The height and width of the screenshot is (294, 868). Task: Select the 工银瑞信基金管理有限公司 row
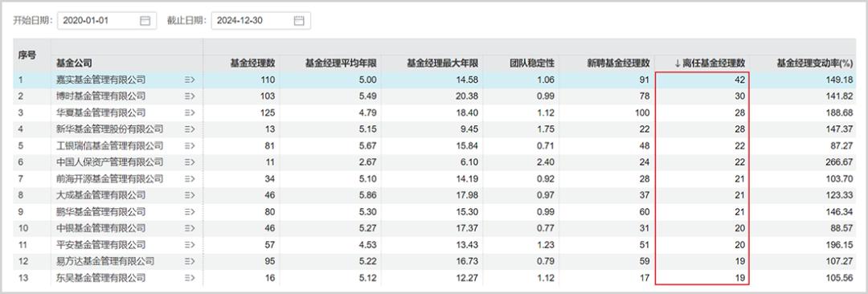pos(435,145)
